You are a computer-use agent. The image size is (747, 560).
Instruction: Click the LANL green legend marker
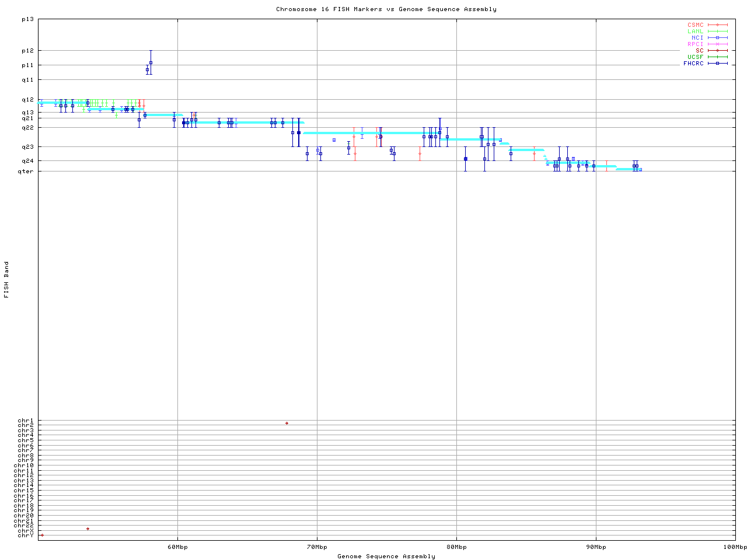coord(717,32)
